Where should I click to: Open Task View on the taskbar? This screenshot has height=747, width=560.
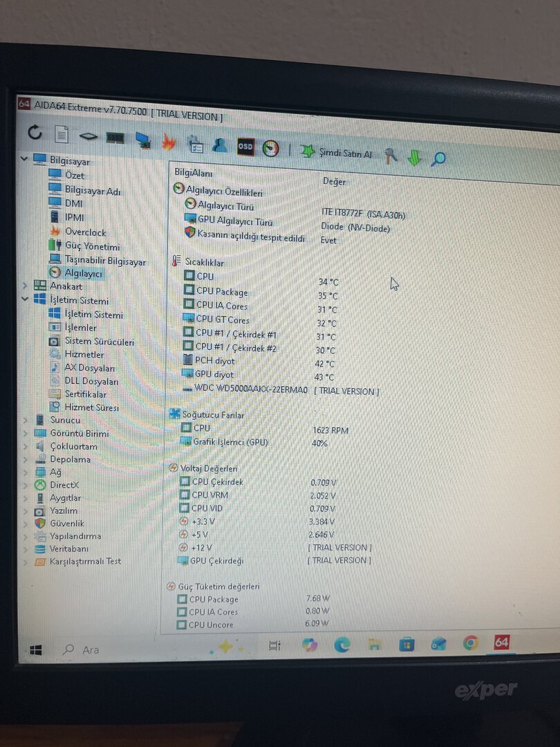[274, 645]
